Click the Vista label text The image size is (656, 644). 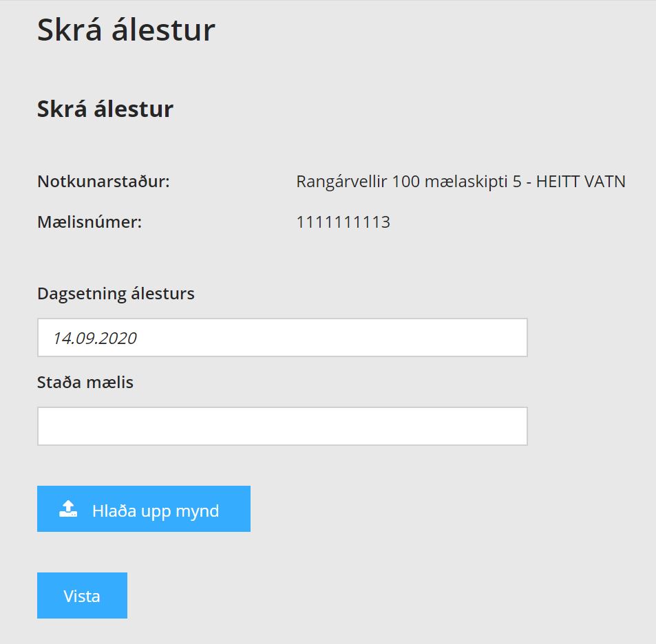[x=82, y=597]
